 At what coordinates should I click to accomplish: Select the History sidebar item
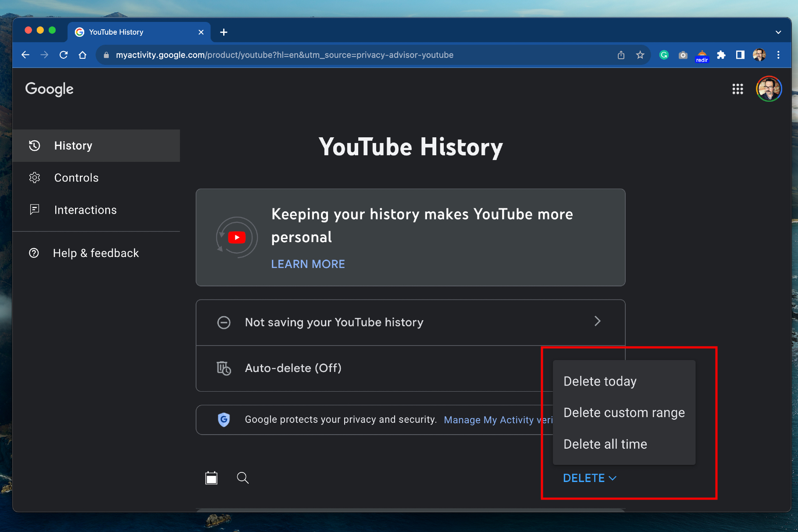96,146
